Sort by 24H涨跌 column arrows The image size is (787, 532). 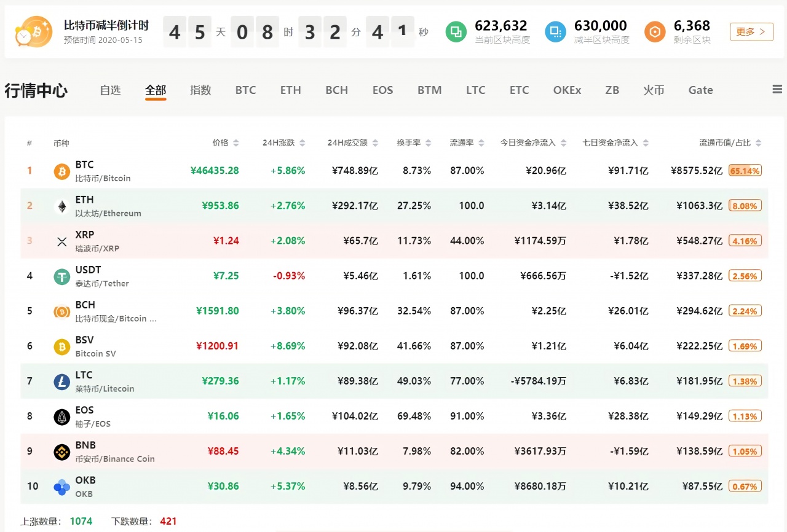click(302, 143)
